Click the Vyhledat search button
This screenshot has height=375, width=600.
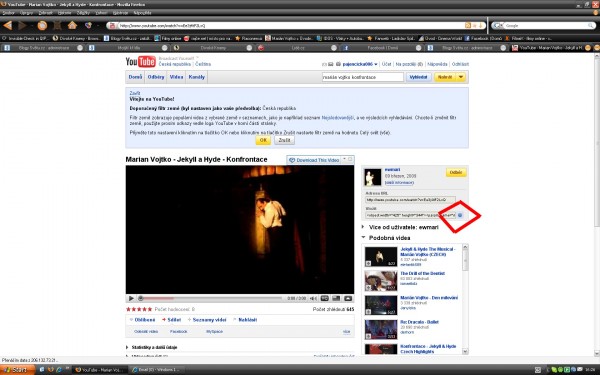pyautogui.click(x=418, y=77)
